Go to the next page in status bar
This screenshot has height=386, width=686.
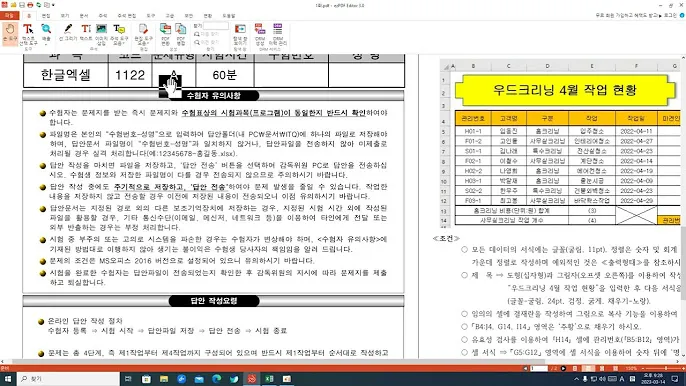tap(563, 368)
